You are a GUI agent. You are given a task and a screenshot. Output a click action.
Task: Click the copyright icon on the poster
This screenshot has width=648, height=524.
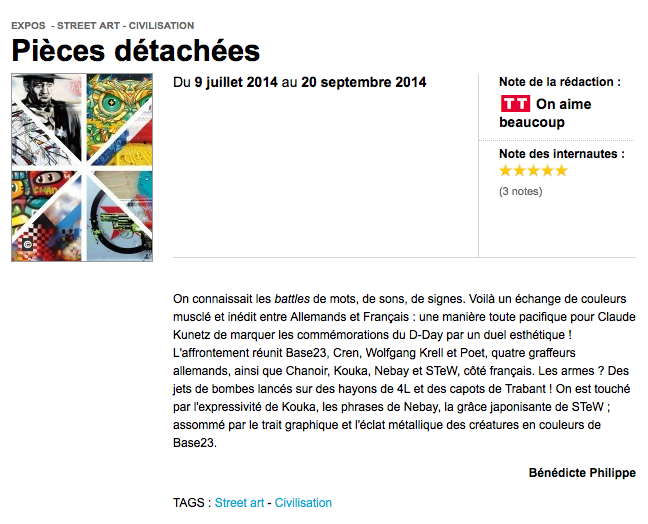[x=28, y=245]
